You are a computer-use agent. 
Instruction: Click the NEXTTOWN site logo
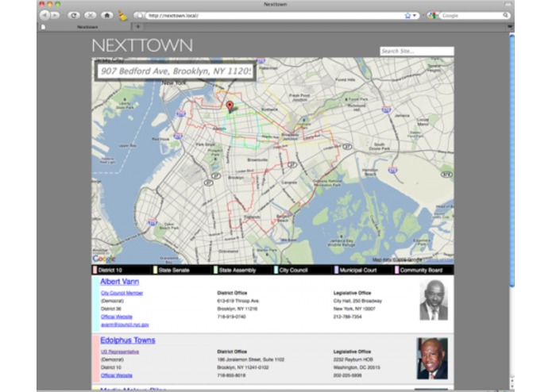point(142,45)
